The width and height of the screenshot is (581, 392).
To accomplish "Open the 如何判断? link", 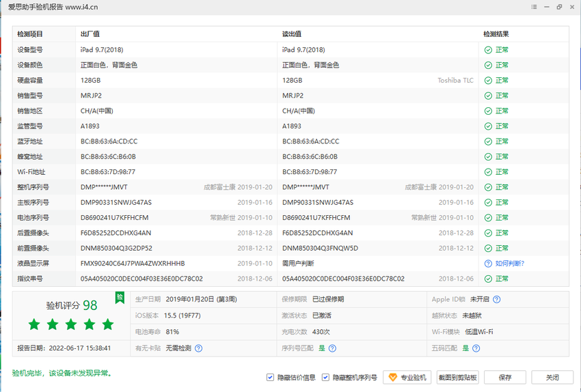I will [510, 264].
